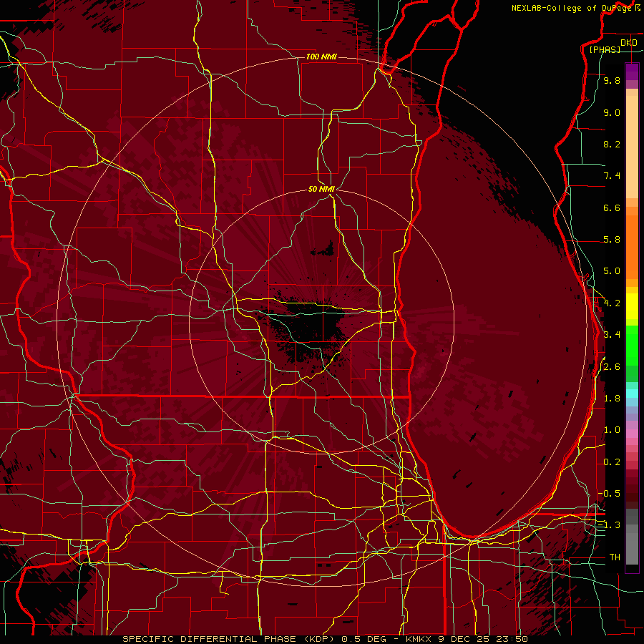The height and width of the screenshot is (644, 644).
Task: Click the TH threshold label
Action: [x=615, y=557]
